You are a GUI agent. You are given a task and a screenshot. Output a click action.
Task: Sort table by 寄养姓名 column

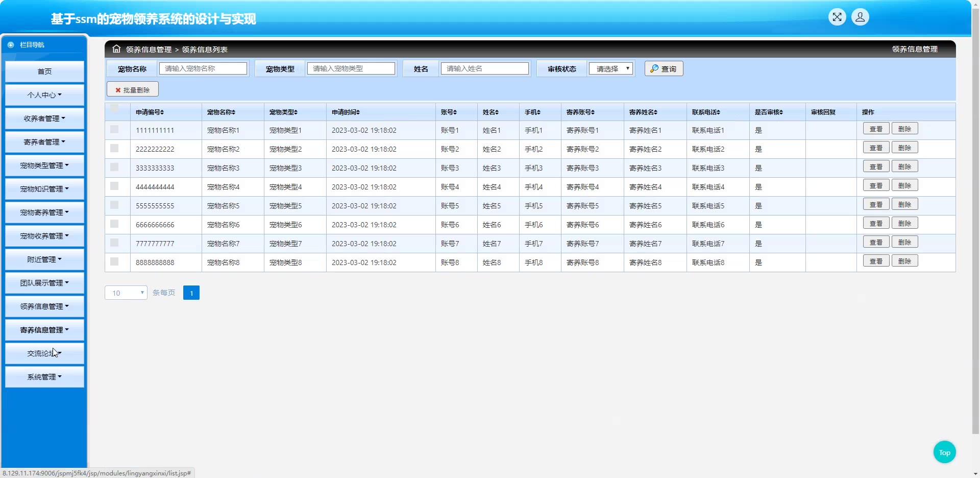tap(643, 112)
